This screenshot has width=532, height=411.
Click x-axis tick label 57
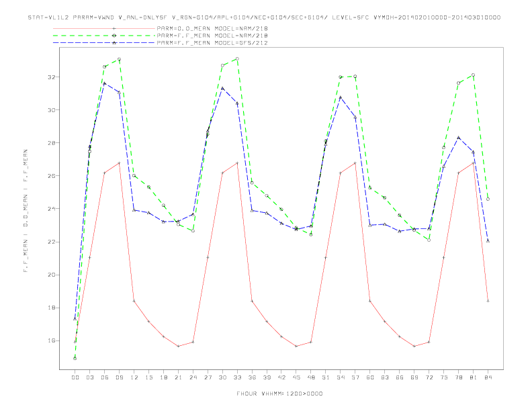[x=355, y=377]
